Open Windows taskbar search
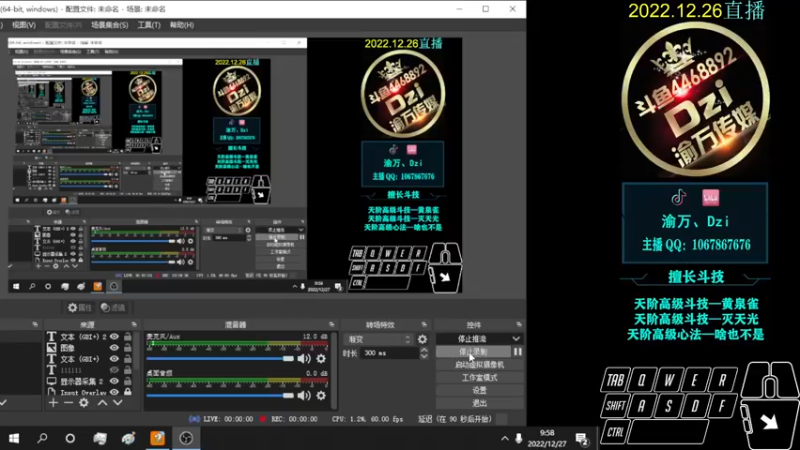The width and height of the screenshot is (800, 450). pos(42,438)
